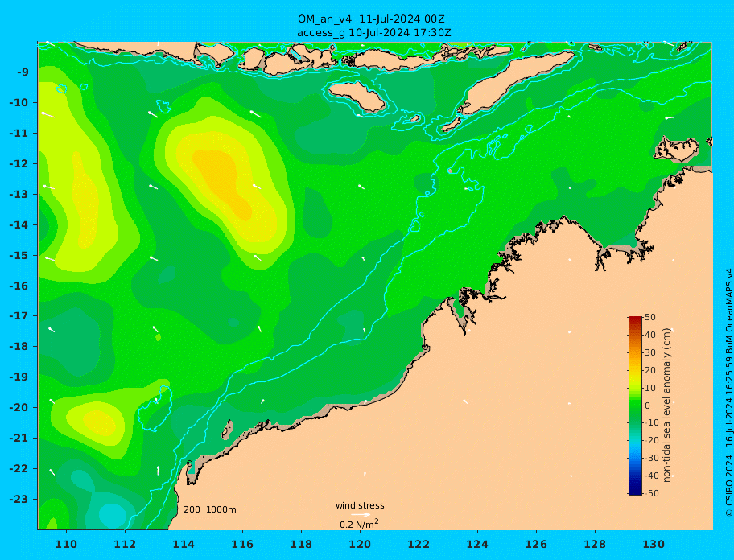734x560 pixels.
Task: Click the upper '40' color bar tick label
Action: [650, 335]
